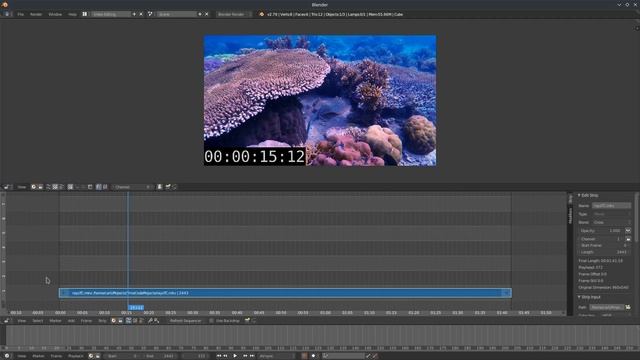
Task: Collapse the Strip Input panel
Action: pos(579,297)
